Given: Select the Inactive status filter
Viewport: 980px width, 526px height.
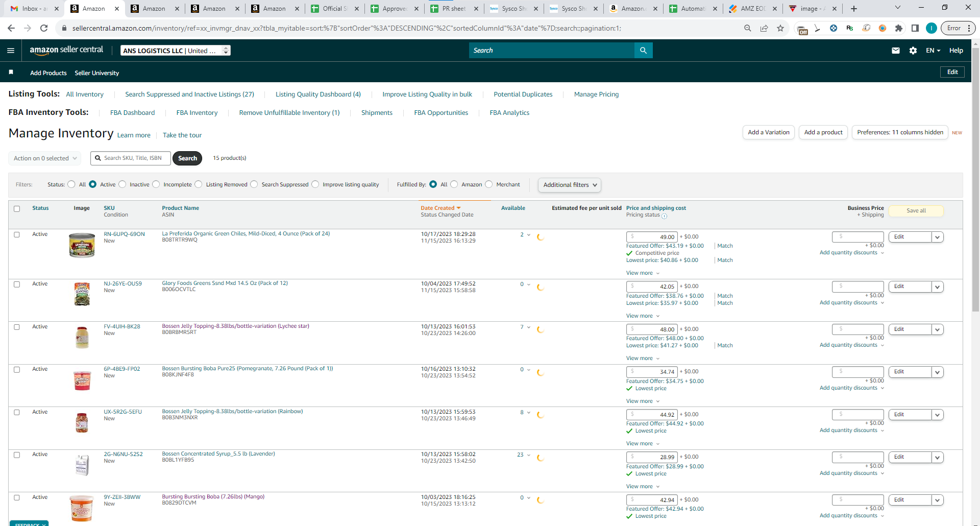Looking at the screenshot, I should click(122, 184).
